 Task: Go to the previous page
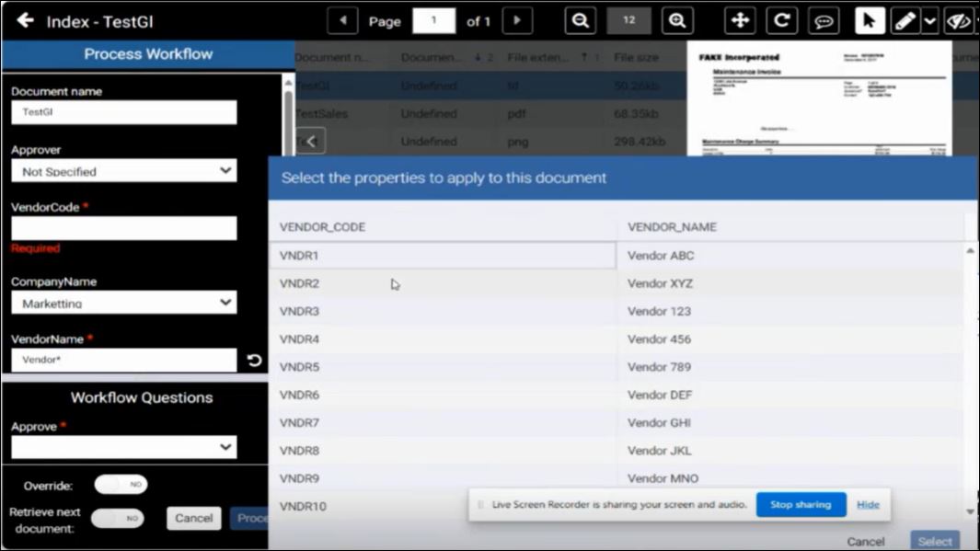(342, 21)
